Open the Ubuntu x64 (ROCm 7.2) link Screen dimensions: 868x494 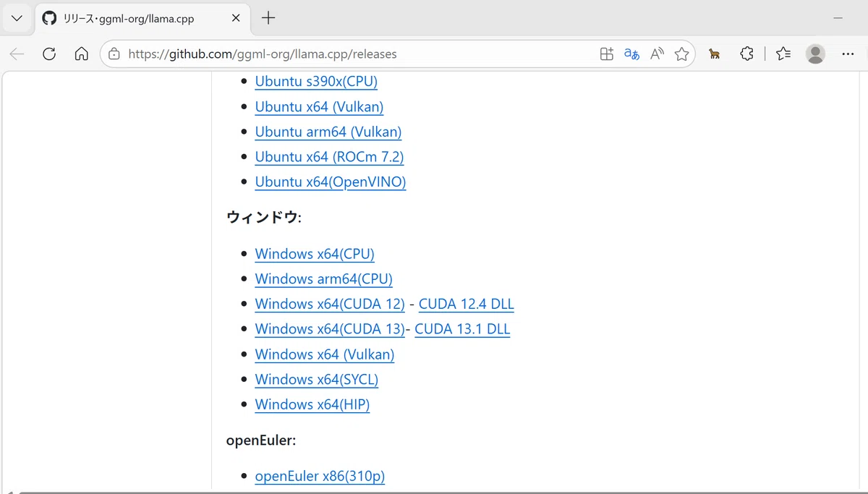click(x=329, y=157)
